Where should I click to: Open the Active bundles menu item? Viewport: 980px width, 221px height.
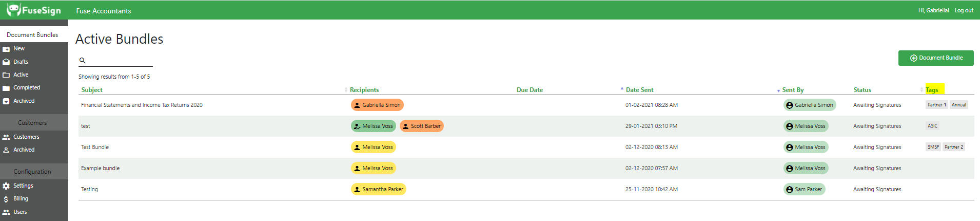click(21, 75)
